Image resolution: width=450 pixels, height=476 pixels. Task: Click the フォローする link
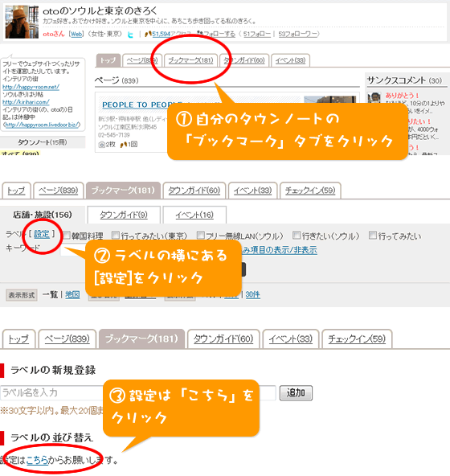pyautogui.click(x=219, y=34)
